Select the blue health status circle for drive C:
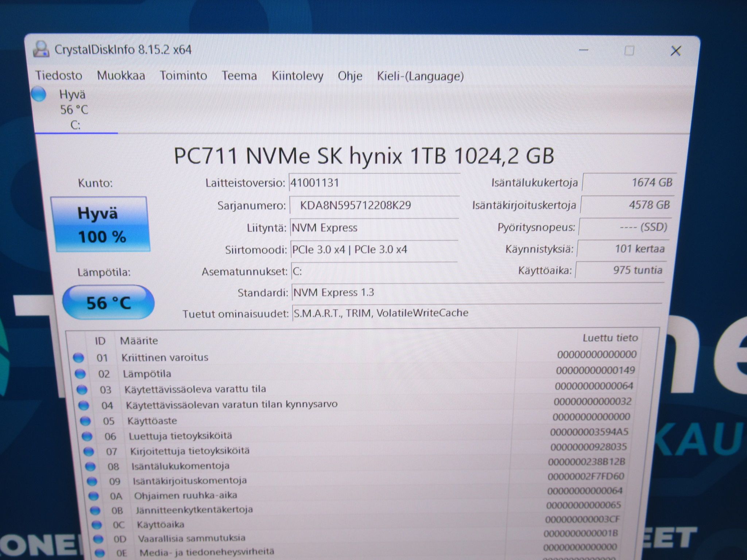This screenshot has width=747, height=560. [x=39, y=94]
